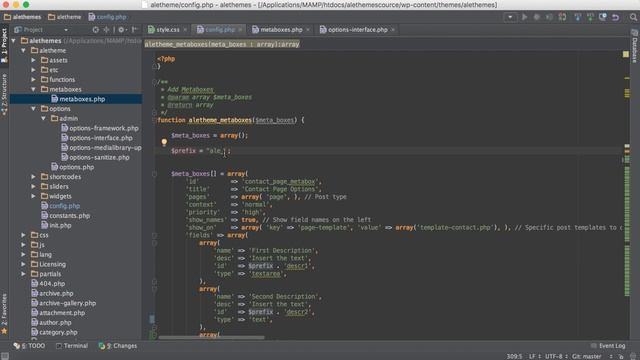Change UTF-8 file encoding in status bar
640x360 pixels.
[555, 356]
